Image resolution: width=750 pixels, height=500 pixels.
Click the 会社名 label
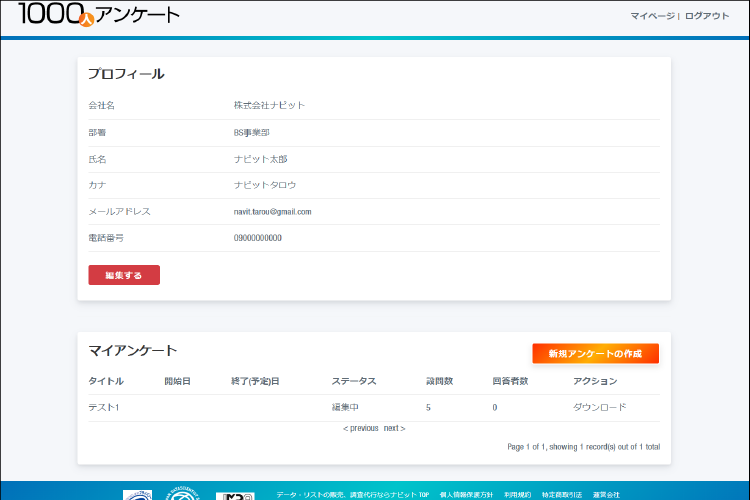pyautogui.click(x=101, y=105)
